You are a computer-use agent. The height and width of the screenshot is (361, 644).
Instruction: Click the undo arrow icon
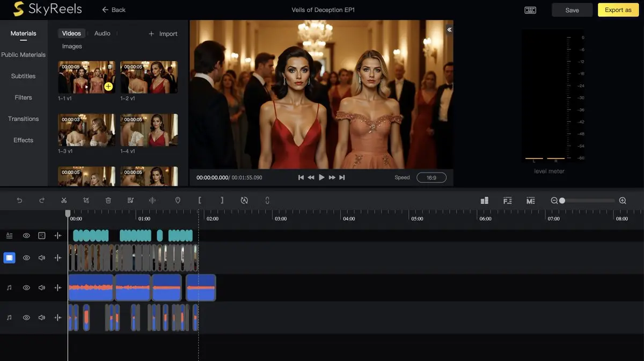pos(20,200)
